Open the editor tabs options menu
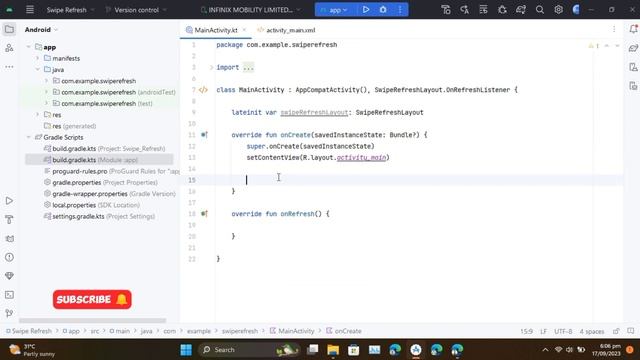The width and height of the screenshot is (640, 360). click(x=614, y=29)
